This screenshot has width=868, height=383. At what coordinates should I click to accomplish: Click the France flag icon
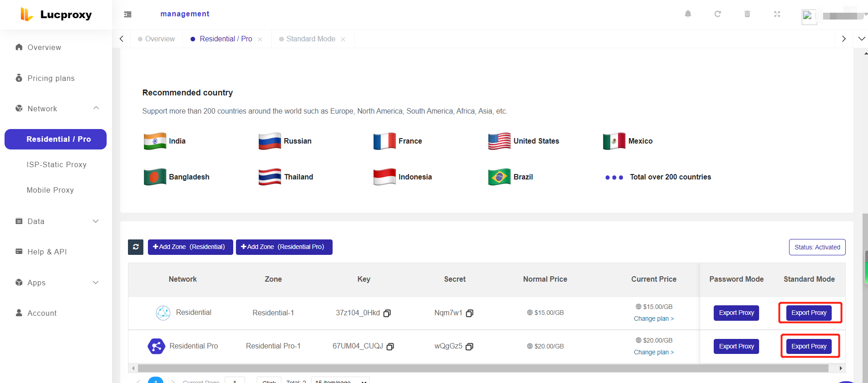tap(384, 141)
